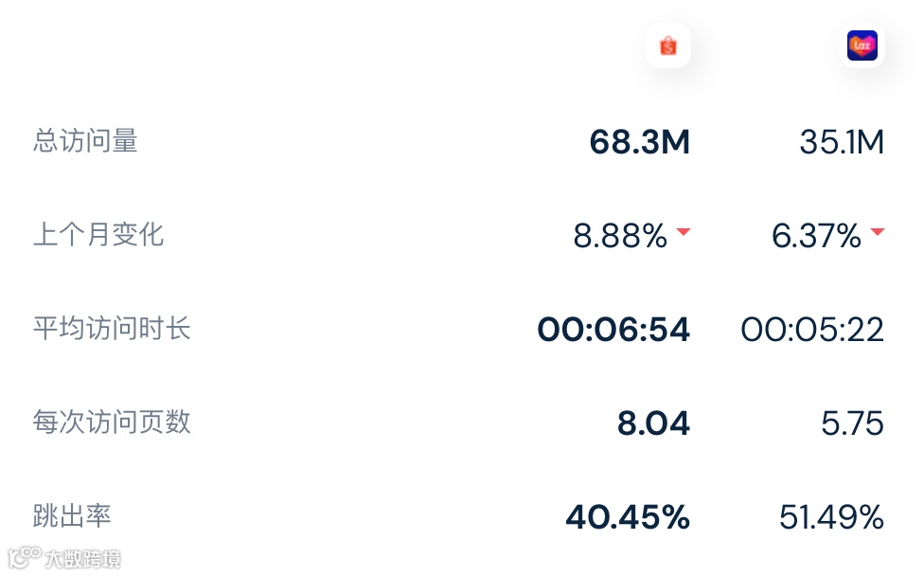
Task: Click the 8.88% monthly change value
Action: (x=620, y=236)
